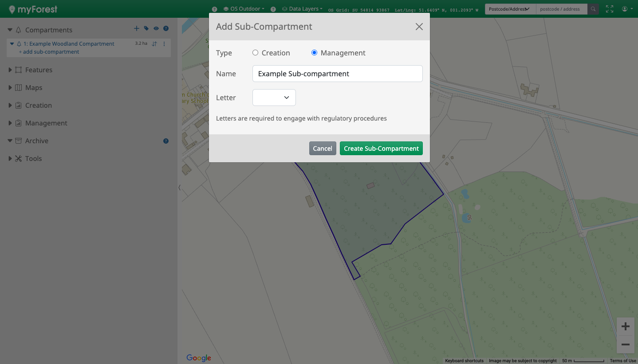Image resolution: width=638 pixels, height=364 pixels.
Task: Select the Management radio button
Action: 314,53
